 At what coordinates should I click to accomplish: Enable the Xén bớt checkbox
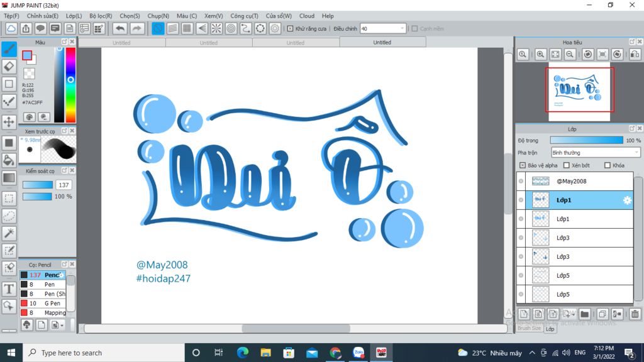(567, 165)
